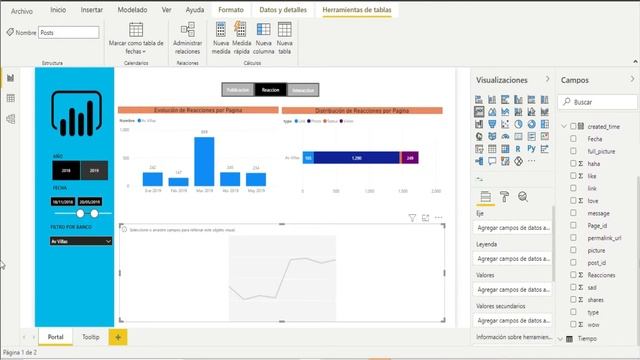Screen dimensions: 640x360
Task: Open the Archivo menu
Action: click(x=22, y=11)
